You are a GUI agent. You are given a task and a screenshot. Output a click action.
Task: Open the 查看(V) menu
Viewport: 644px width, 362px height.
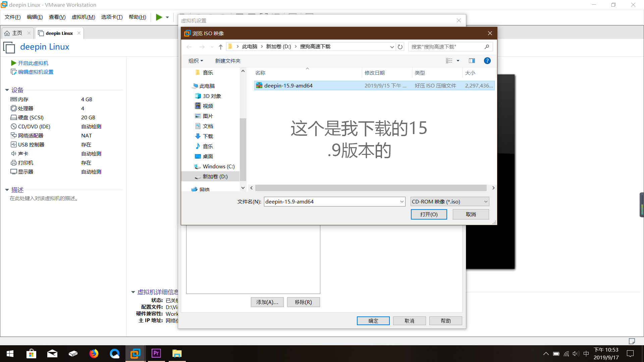click(x=57, y=17)
